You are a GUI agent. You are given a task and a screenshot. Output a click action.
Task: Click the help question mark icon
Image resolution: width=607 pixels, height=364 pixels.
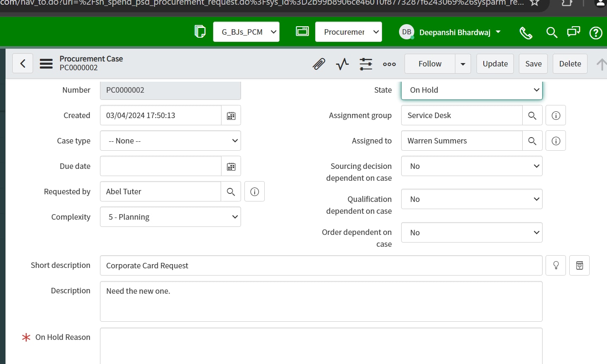coord(596,33)
